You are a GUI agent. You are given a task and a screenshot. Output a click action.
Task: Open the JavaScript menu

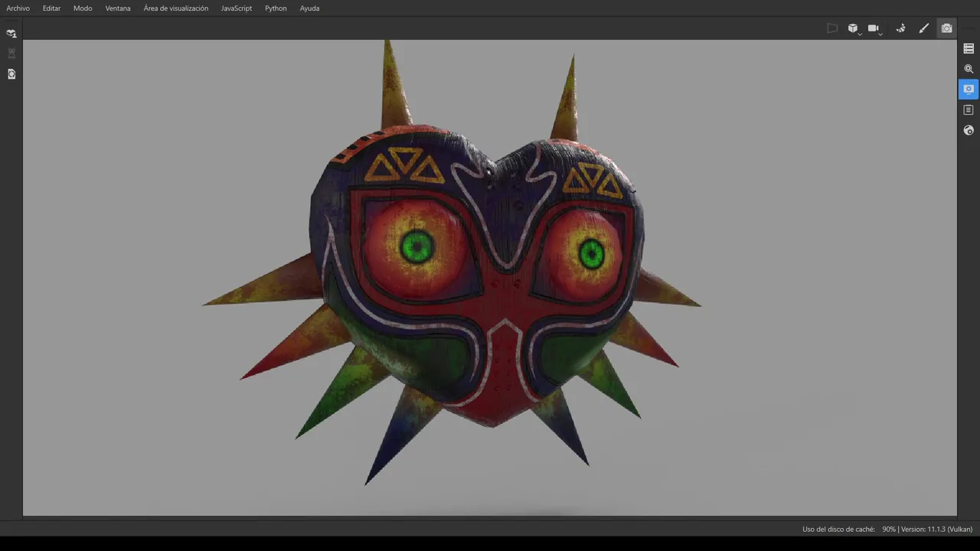click(x=237, y=8)
